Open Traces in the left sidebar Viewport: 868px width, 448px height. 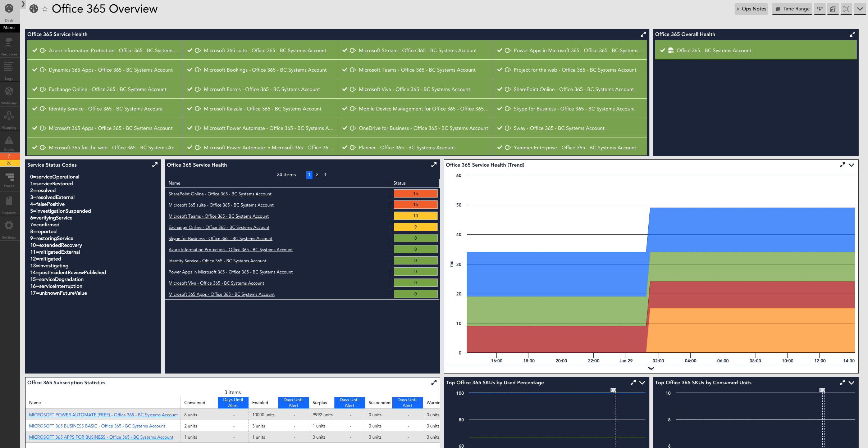[9, 180]
